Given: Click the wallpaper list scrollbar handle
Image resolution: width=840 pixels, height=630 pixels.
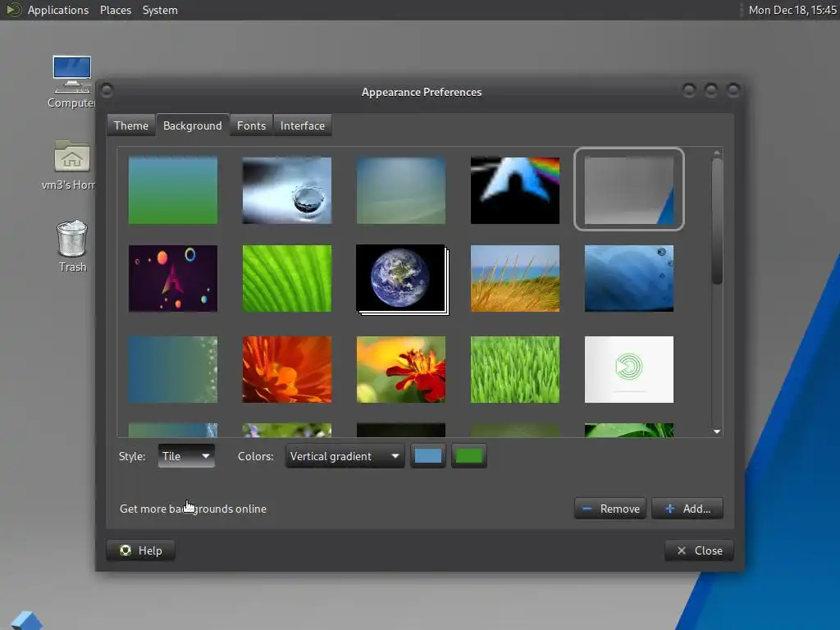Looking at the screenshot, I should 717,221.
